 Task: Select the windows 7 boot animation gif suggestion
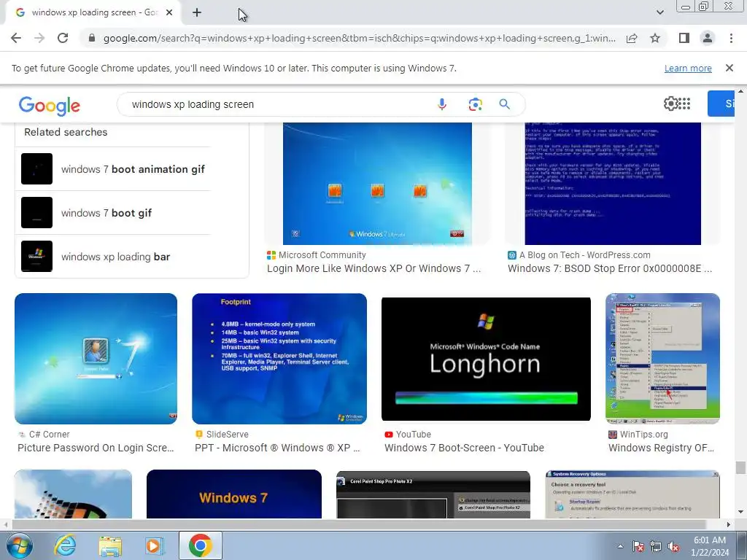pos(113,169)
